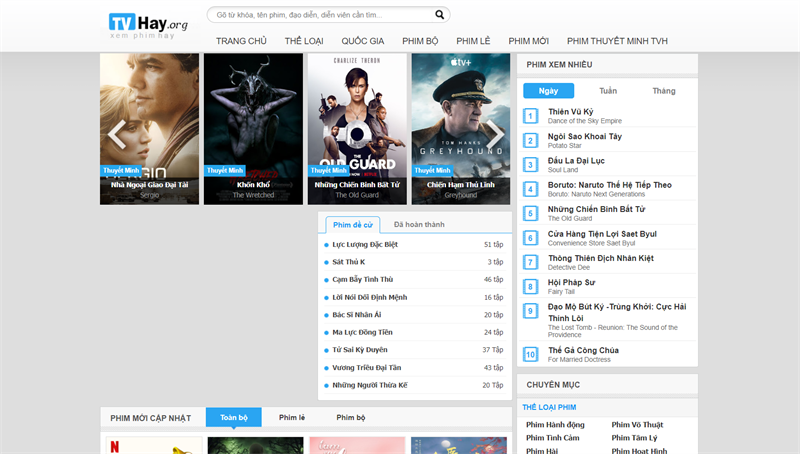Open TRANG CHỦ menu item
The width and height of the screenshot is (800, 454).
[241, 41]
